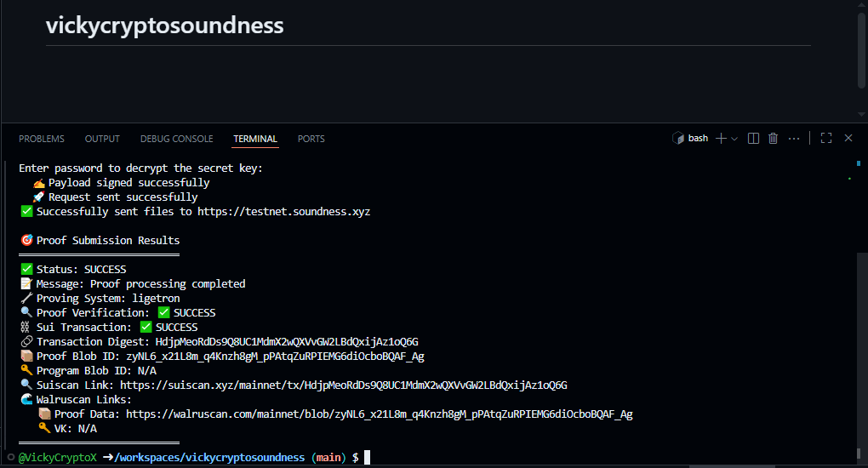The image size is (868, 468).
Task: Close the terminal panel
Action: point(848,138)
